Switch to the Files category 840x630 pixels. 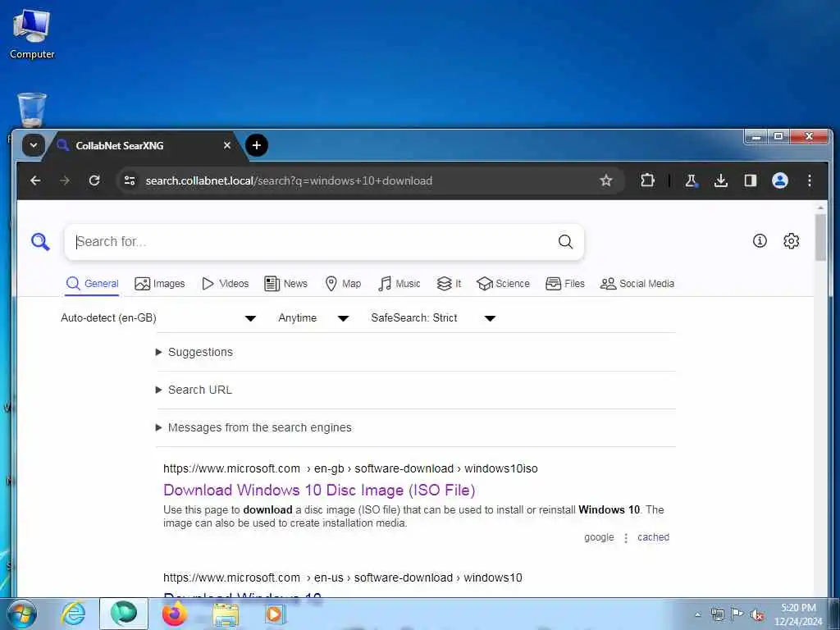564,283
